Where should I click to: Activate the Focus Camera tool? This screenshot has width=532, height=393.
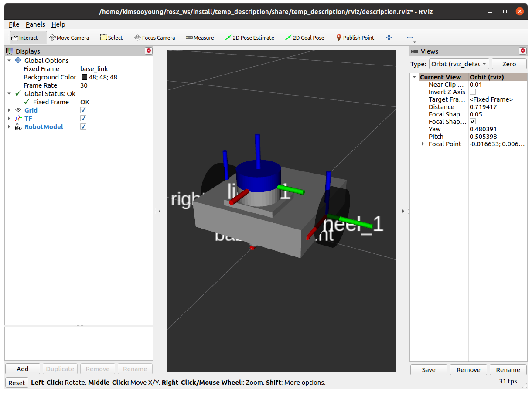[154, 38]
